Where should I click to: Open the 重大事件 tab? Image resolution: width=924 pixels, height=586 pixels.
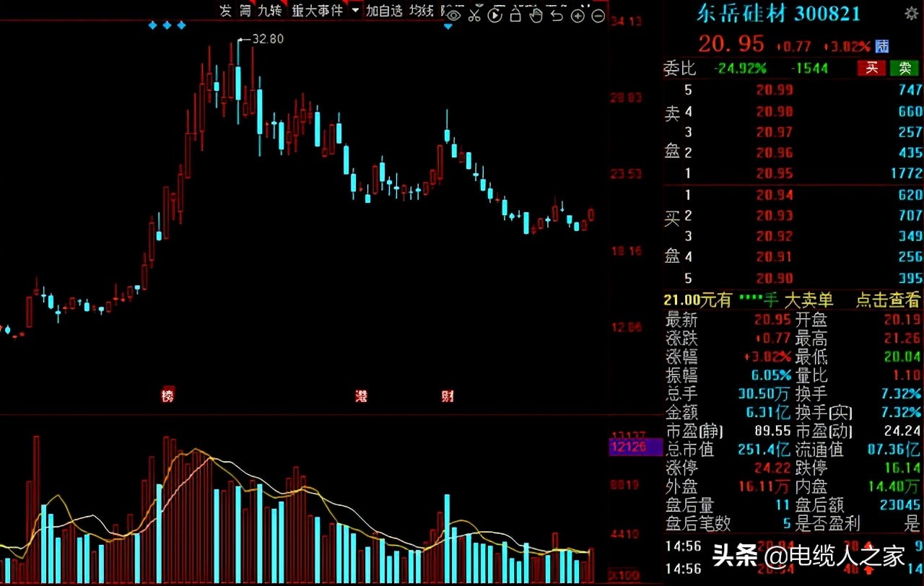(318, 10)
